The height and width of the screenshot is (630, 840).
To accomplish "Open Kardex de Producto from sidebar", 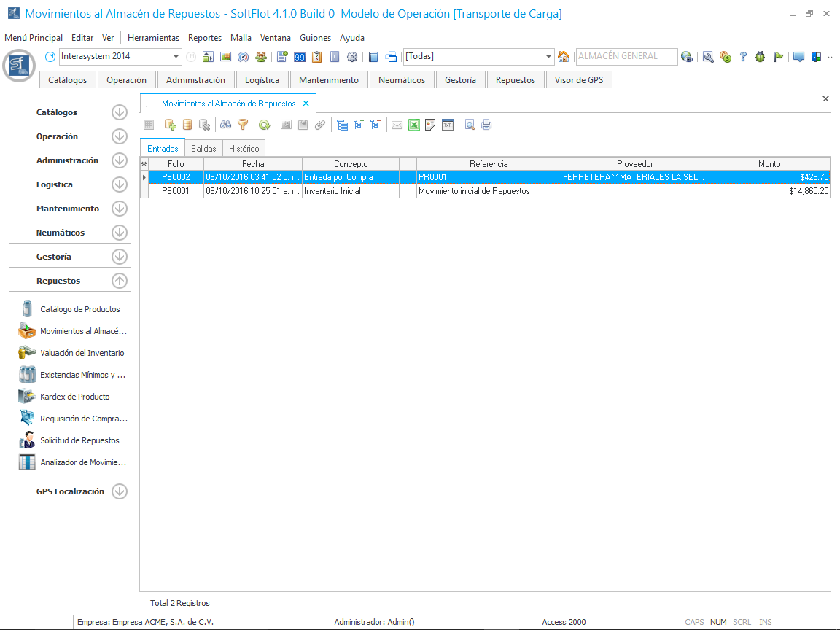I will 74,397.
